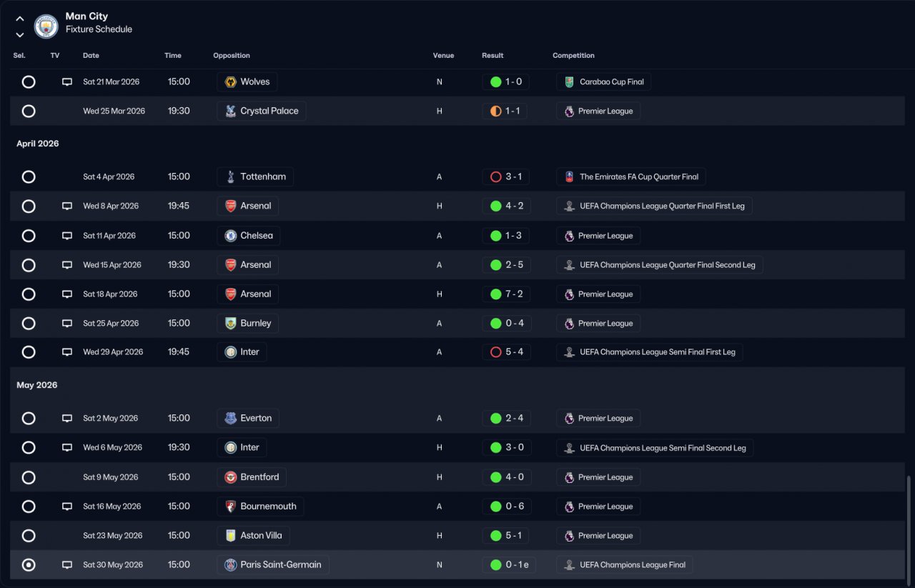915x588 pixels.
Task: Click the down chevron beside Man City
Action: 20,34
